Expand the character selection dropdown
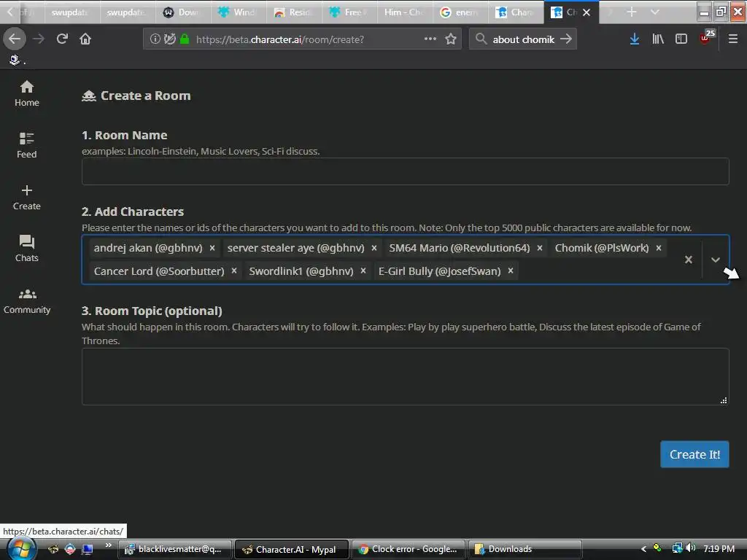Viewport: 747px width, 560px height. (715, 260)
